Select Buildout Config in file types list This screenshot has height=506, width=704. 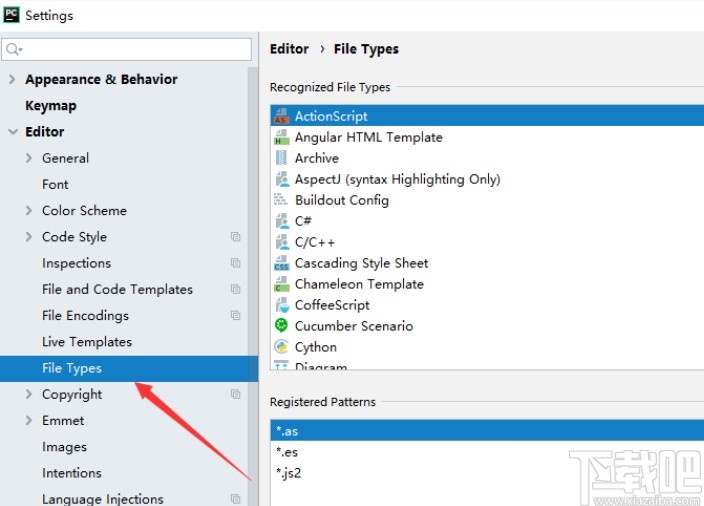click(x=341, y=200)
